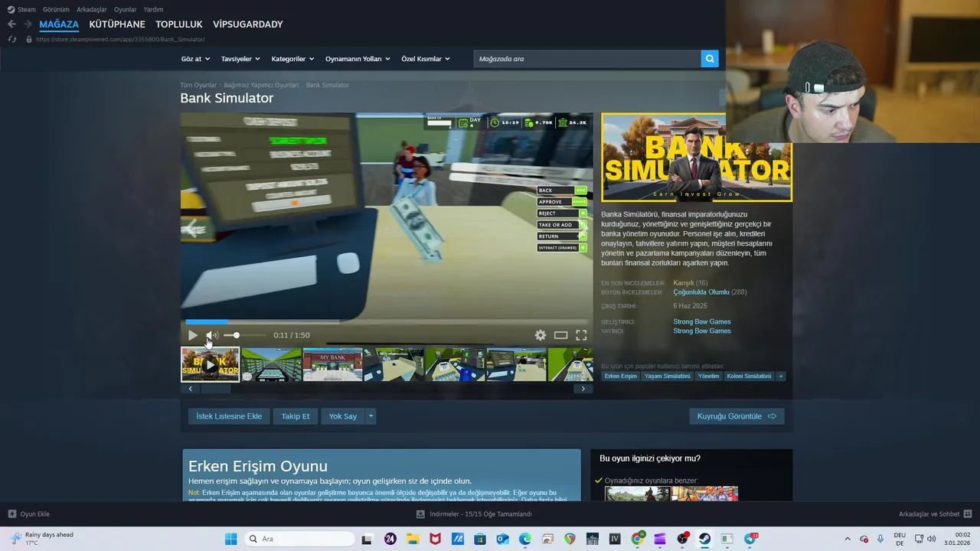
Task: Open the weather widget 'Rainy days ahead'
Action: [x=42, y=539]
